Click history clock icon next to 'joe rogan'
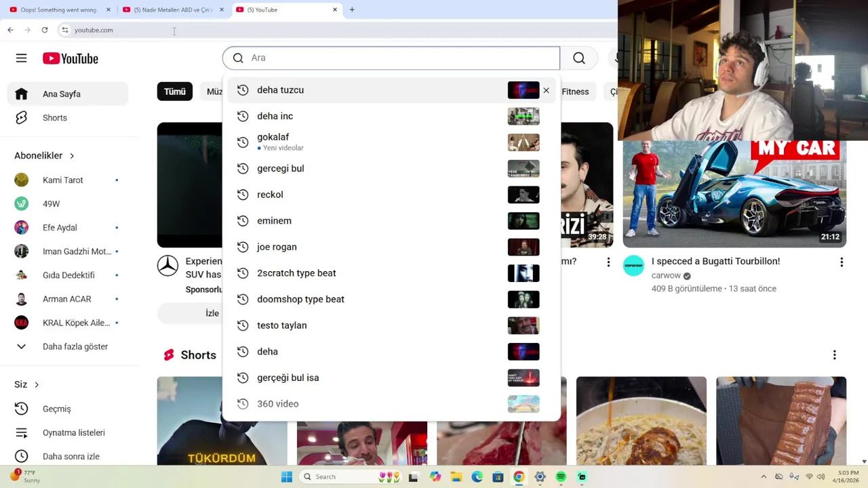This screenshot has width=868, height=488. 243,247
